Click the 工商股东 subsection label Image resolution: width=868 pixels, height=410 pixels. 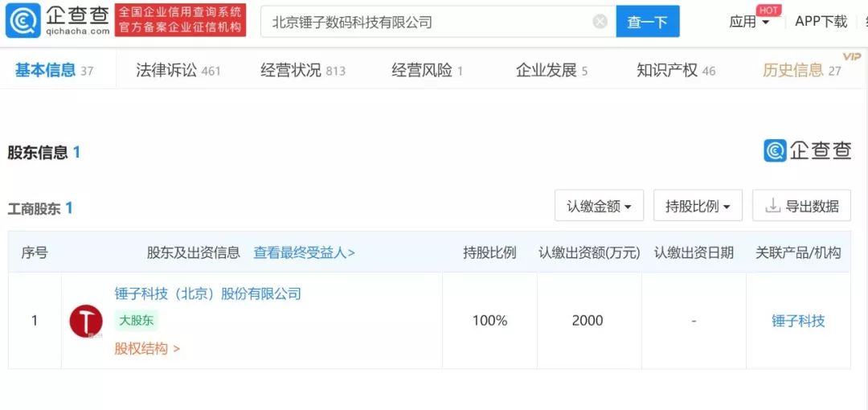click(40, 208)
